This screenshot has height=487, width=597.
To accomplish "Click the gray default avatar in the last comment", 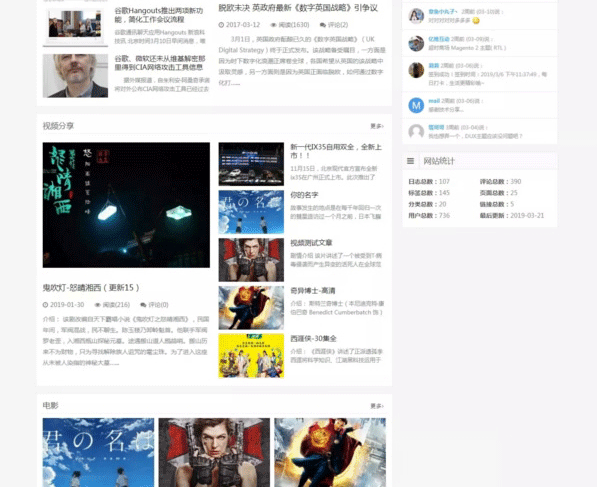I will point(416,132).
